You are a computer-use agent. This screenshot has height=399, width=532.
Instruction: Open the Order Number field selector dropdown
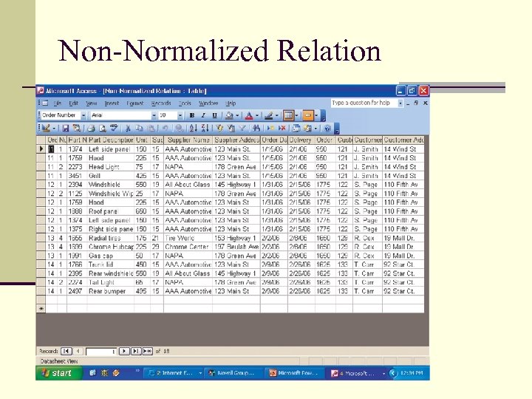click(83, 115)
